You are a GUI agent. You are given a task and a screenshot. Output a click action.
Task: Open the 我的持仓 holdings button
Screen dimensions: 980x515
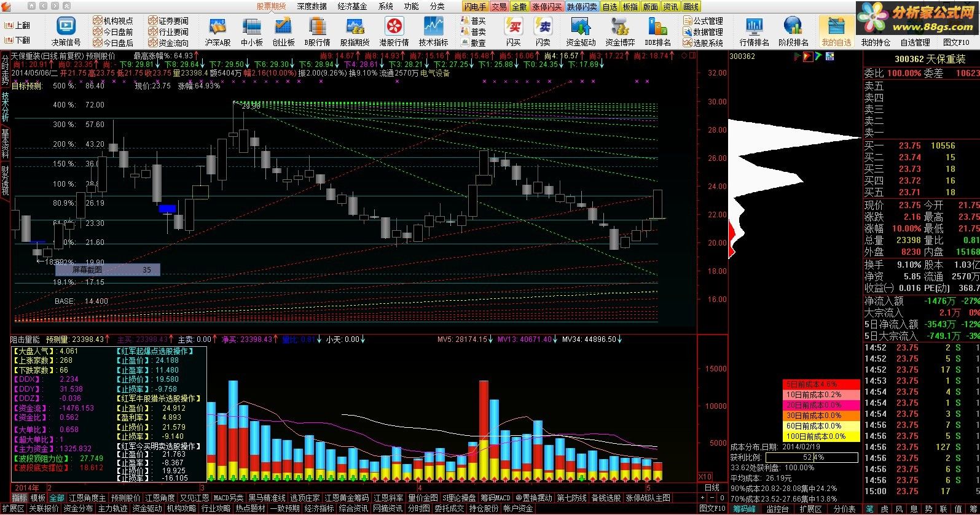(x=875, y=43)
